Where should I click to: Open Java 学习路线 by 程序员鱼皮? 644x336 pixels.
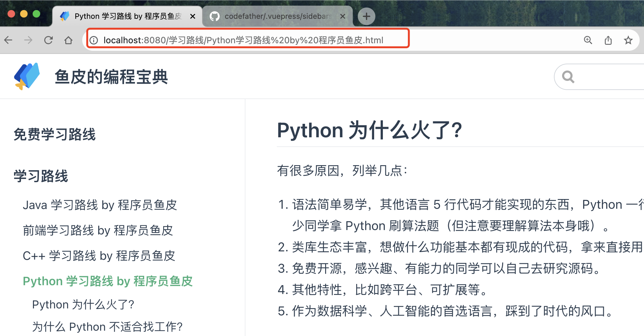pyautogui.click(x=100, y=205)
